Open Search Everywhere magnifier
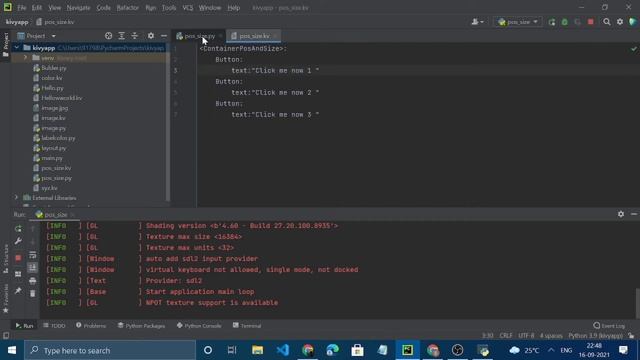 coord(607,22)
